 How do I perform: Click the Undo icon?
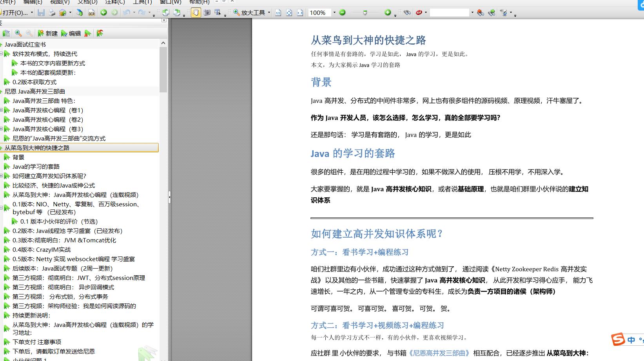(x=126, y=13)
